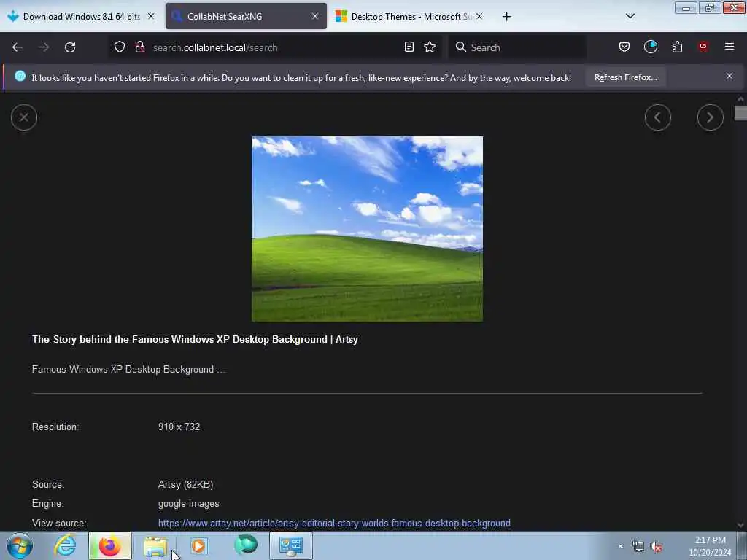Image resolution: width=747 pixels, height=560 pixels.
Task: Select the Artsy (82KB) source text
Action: 186,484
